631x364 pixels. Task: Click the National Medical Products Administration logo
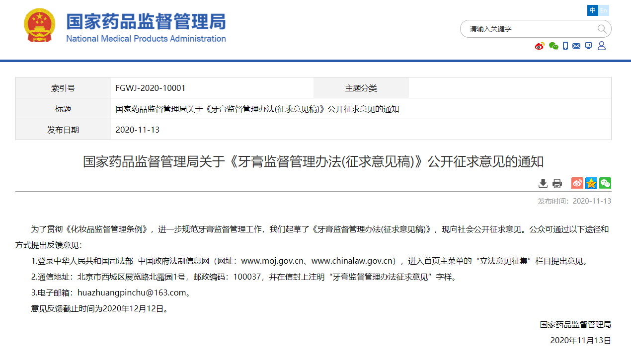40,26
